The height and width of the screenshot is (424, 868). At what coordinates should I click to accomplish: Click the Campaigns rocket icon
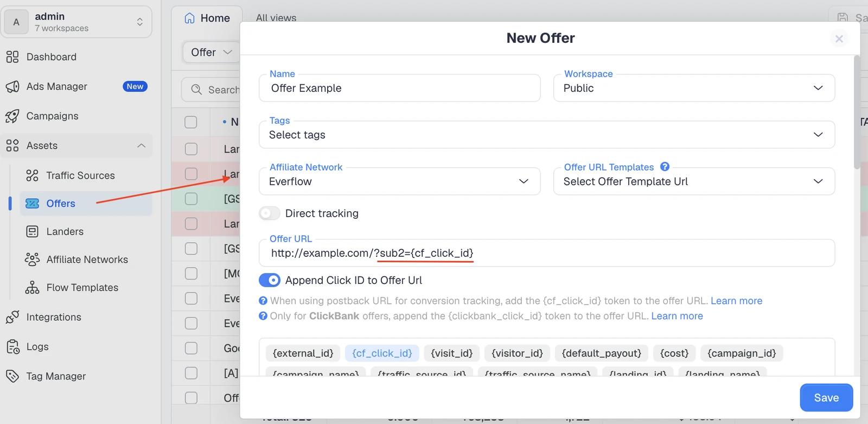click(x=12, y=116)
